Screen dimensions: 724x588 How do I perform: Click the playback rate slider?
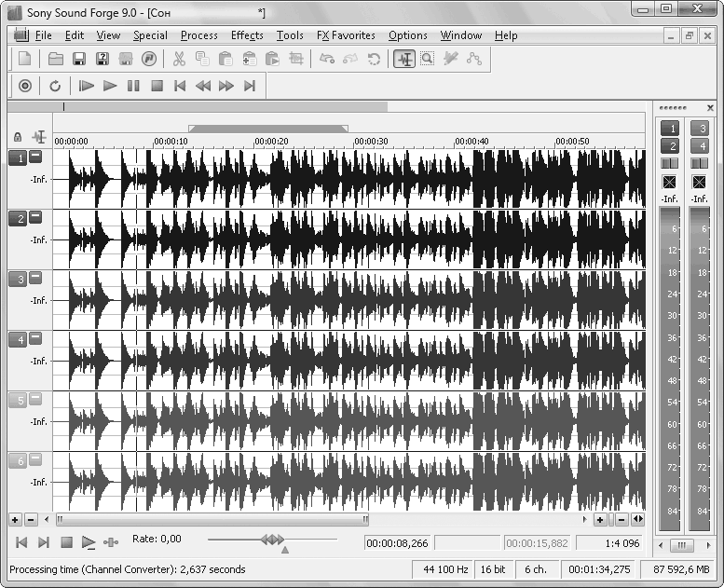pos(272,540)
